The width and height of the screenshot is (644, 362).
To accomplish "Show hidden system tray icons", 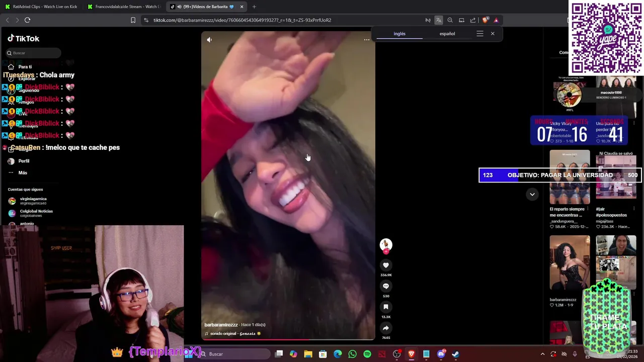I will pyautogui.click(x=542, y=354).
